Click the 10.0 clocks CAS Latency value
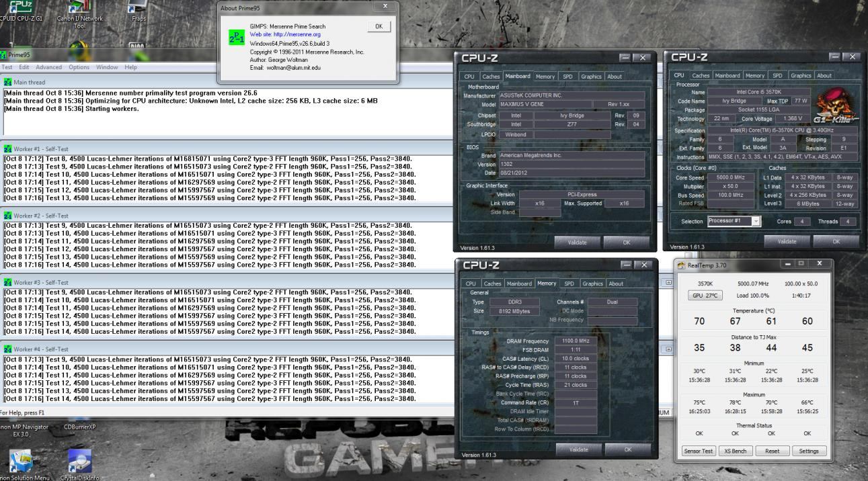Viewport: 868px width, 481px height. pos(574,359)
